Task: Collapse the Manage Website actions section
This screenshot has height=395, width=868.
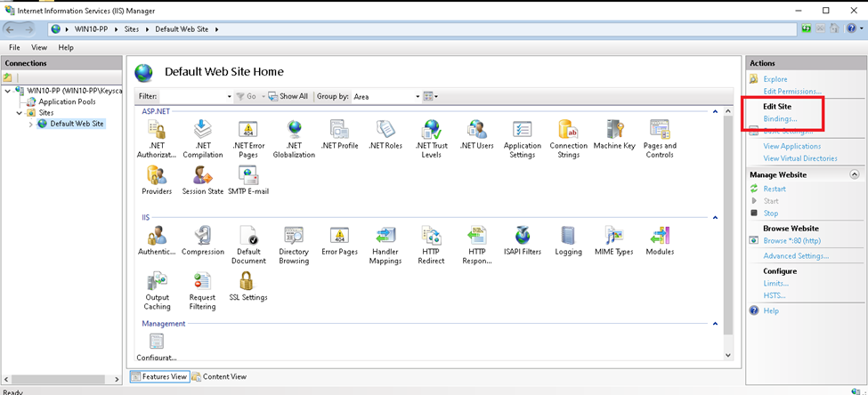Action: coord(855,174)
